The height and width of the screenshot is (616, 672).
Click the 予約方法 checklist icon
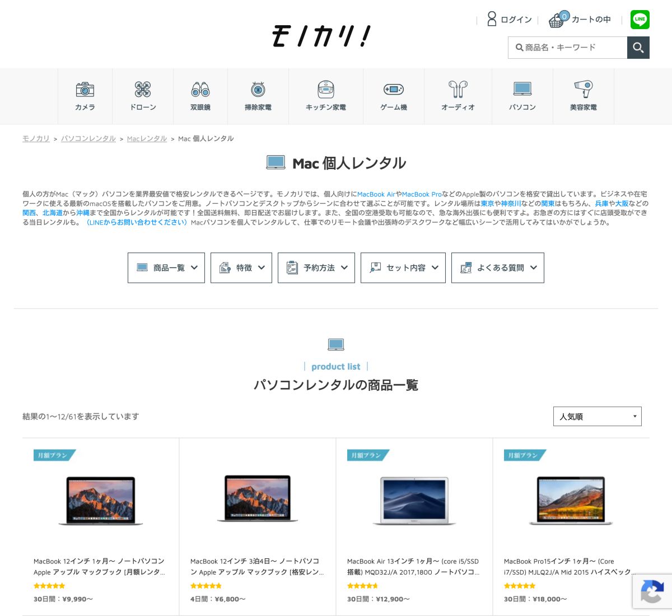[292, 268]
